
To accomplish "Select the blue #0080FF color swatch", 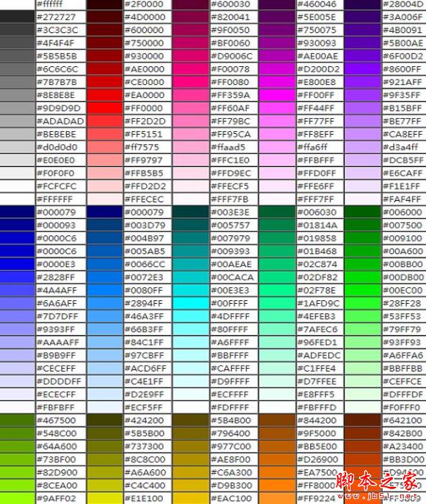I will [105, 290].
